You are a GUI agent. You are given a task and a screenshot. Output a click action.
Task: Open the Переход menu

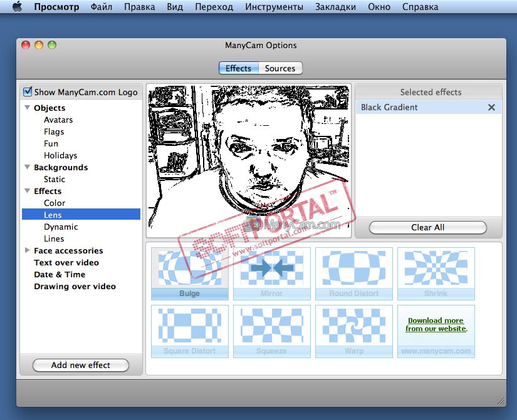(x=214, y=7)
